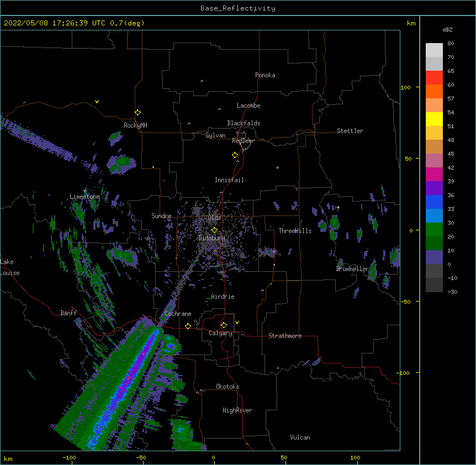Click the -100 tick on the vertical axis
The width and height of the screenshot is (476, 465).
pyautogui.click(x=403, y=373)
